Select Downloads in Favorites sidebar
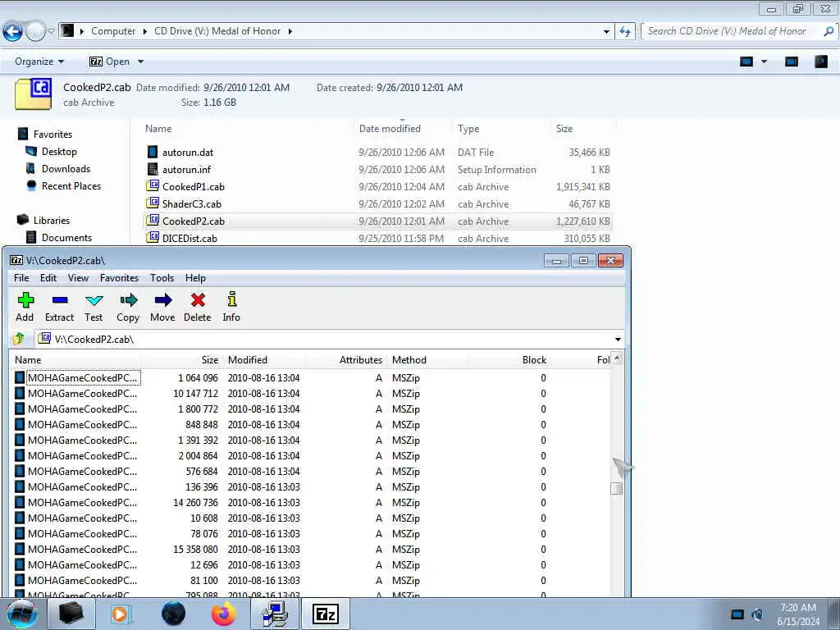 tap(58, 169)
